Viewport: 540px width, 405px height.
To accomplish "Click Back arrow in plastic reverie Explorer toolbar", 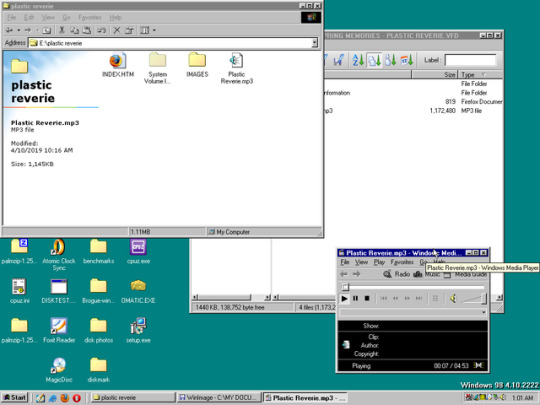I will pos(9,30).
